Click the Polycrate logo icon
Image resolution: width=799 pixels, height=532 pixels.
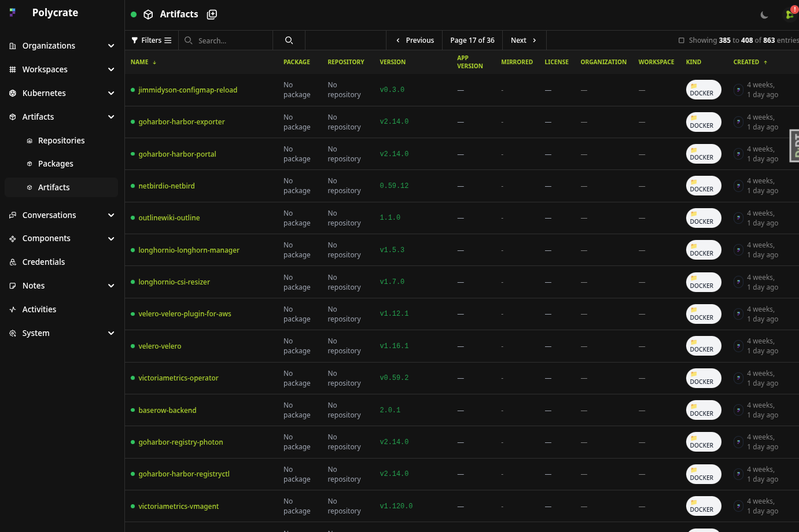point(13,13)
